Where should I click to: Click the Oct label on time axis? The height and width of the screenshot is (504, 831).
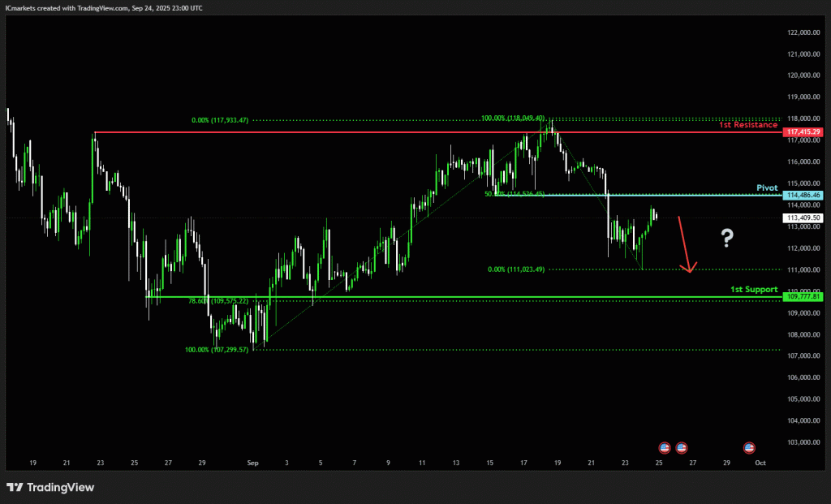coord(760,463)
